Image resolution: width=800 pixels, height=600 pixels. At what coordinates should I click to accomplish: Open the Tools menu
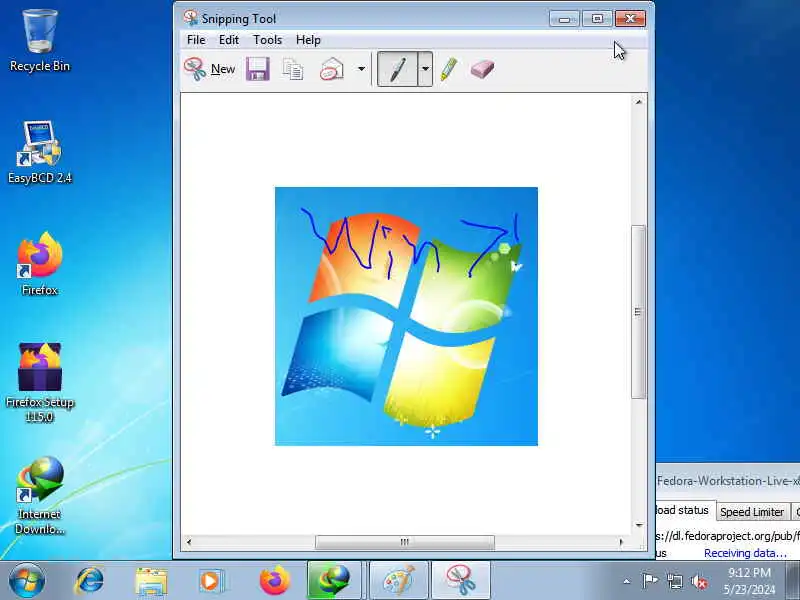coord(267,40)
